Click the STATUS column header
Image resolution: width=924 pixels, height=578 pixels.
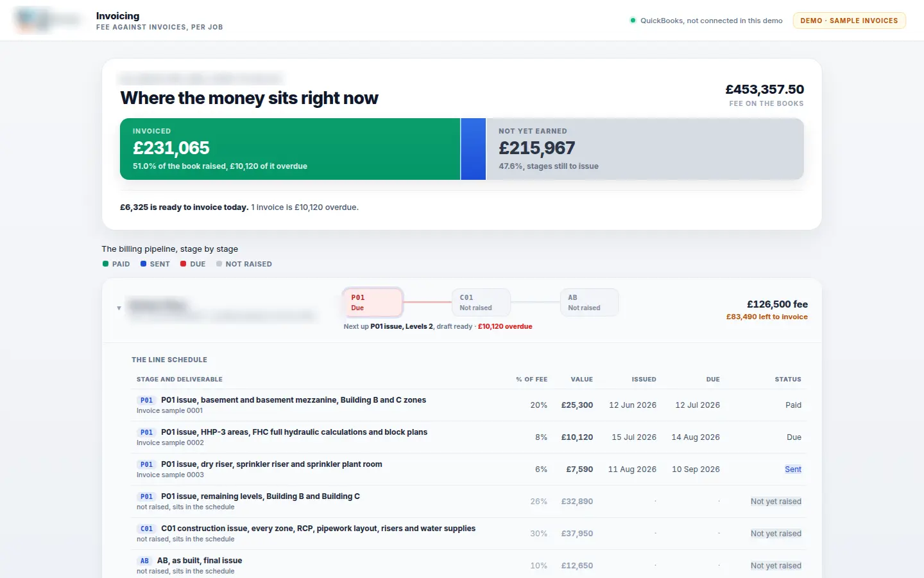click(x=788, y=380)
